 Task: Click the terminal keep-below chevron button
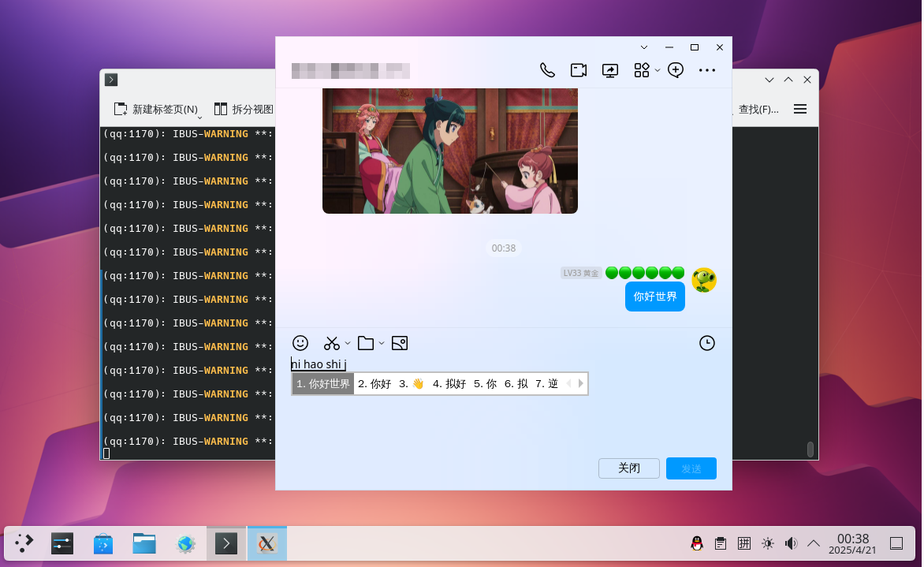[769, 80]
